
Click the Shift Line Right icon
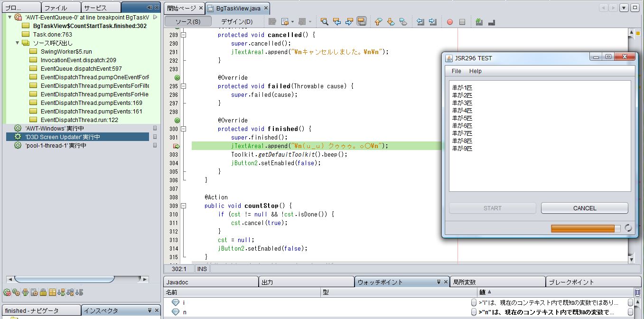(x=432, y=22)
